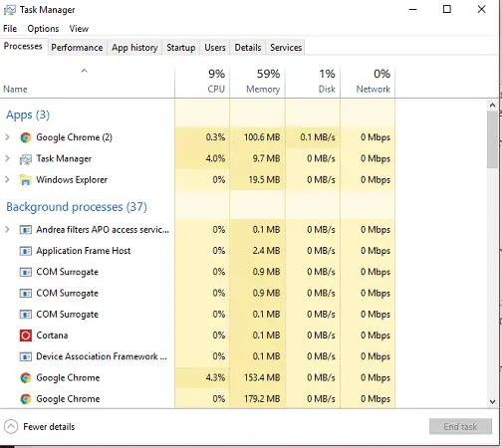Select the Processes tab
Viewport: 502px width, 448px height.
pyautogui.click(x=23, y=46)
